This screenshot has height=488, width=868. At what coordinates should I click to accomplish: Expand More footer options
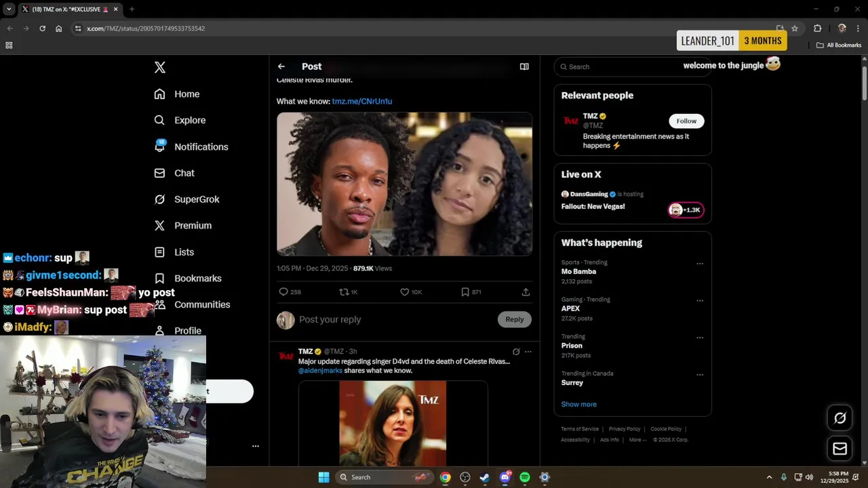[637, 440]
